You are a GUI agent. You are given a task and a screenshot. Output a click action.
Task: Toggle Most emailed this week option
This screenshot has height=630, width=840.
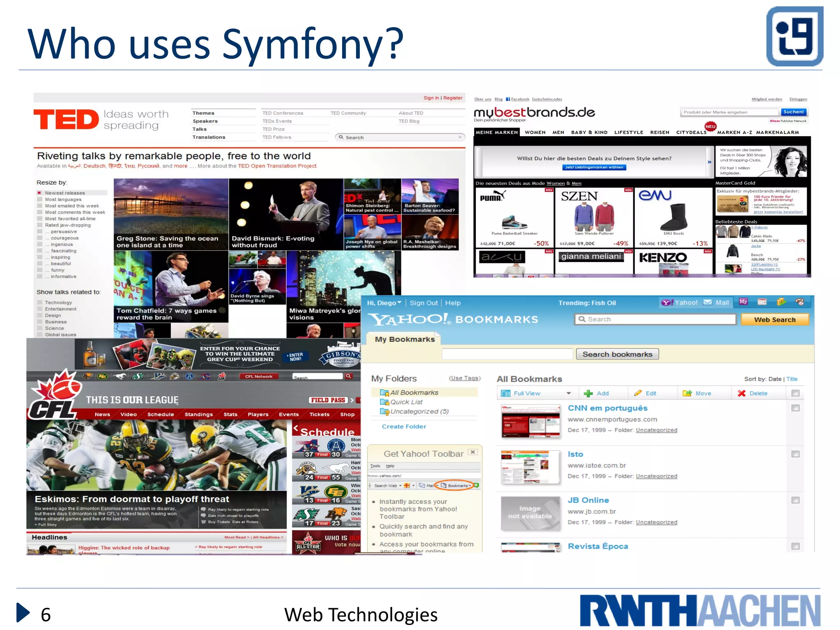pos(39,206)
